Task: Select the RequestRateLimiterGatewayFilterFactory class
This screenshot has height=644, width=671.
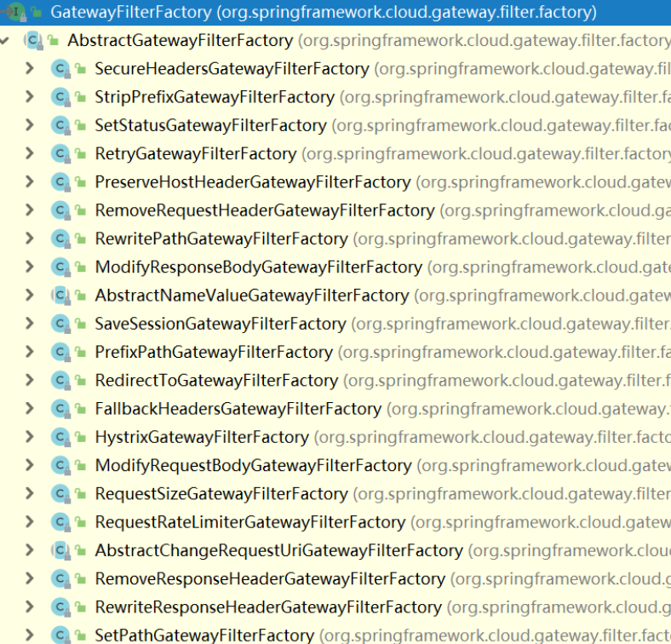Action: pyautogui.click(x=249, y=522)
